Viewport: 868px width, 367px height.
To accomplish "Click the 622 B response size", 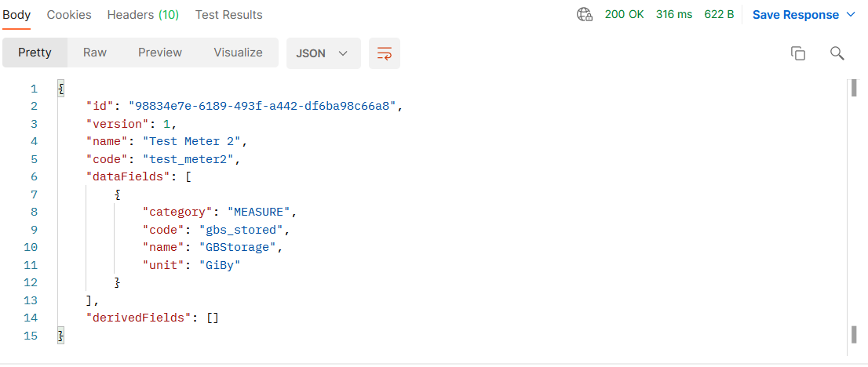I will [x=719, y=15].
